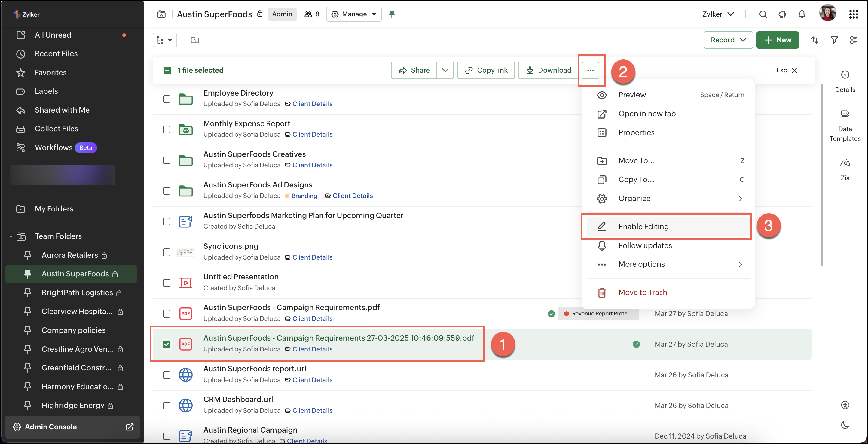Collapse the Team Folders tree
868x444 pixels.
[x=11, y=236]
